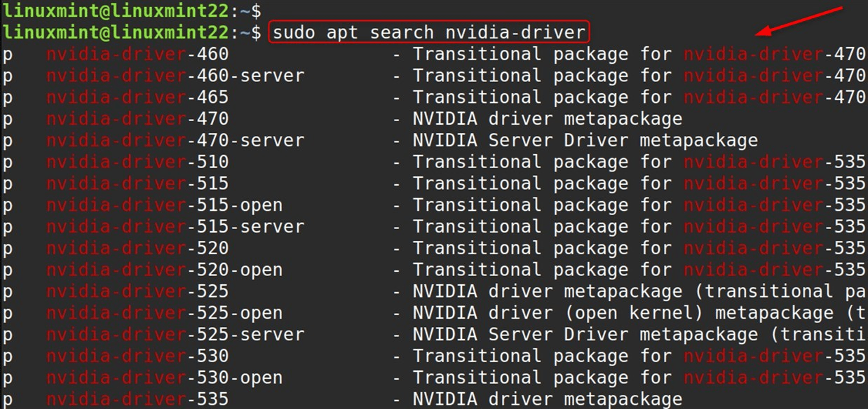
Task: Select the package name nvidia-driver-530
Action: pos(137,356)
